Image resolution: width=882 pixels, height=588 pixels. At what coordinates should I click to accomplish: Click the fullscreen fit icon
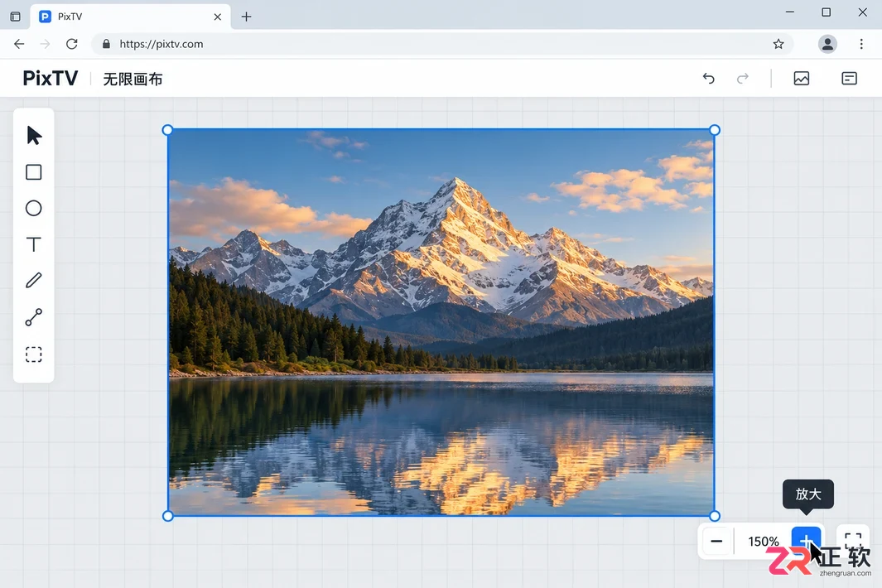(853, 542)
